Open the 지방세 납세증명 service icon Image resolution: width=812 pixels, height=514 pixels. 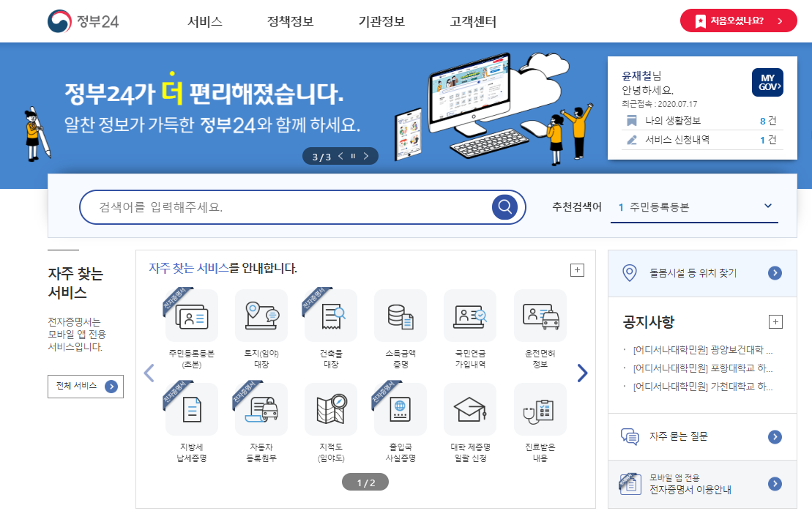pyautogui.click(x=192, y=409)
